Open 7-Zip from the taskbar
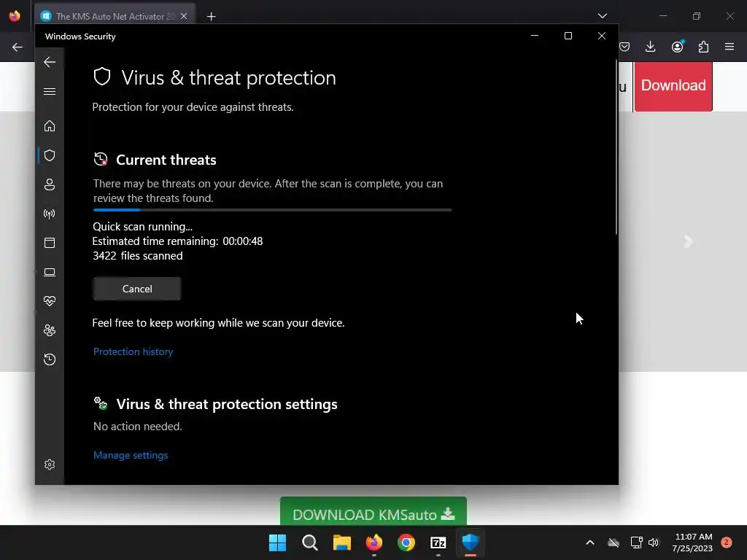Screen dimensions: 747x560 click(438, 542)
